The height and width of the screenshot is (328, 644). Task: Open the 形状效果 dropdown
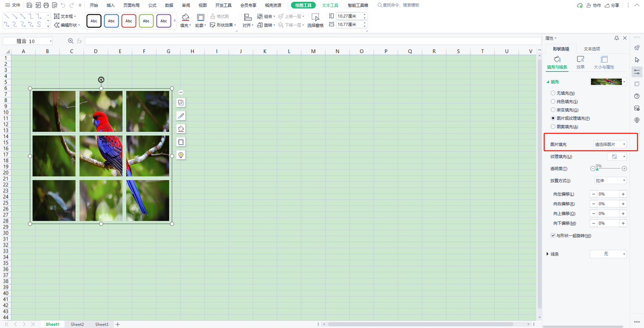pos(223,25)
